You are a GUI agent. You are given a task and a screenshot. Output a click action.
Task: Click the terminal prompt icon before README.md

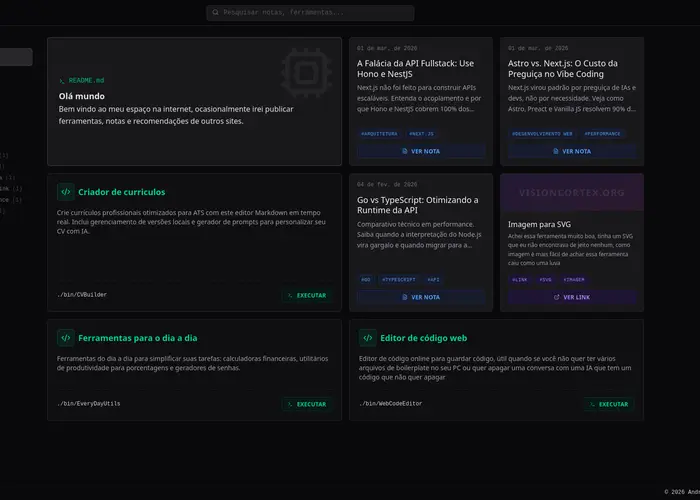click(62, 81)
